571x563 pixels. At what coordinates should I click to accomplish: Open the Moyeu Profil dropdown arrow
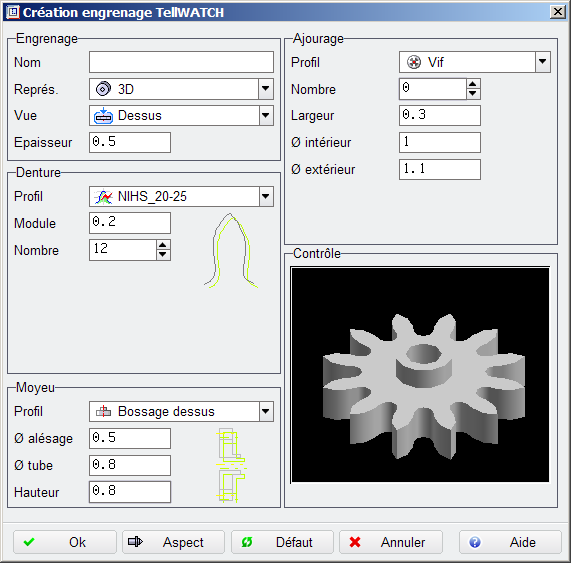[266, 412]
